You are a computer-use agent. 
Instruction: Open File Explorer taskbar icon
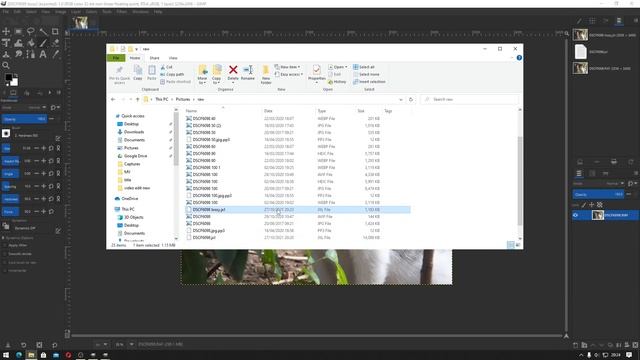tap(31, 355)
